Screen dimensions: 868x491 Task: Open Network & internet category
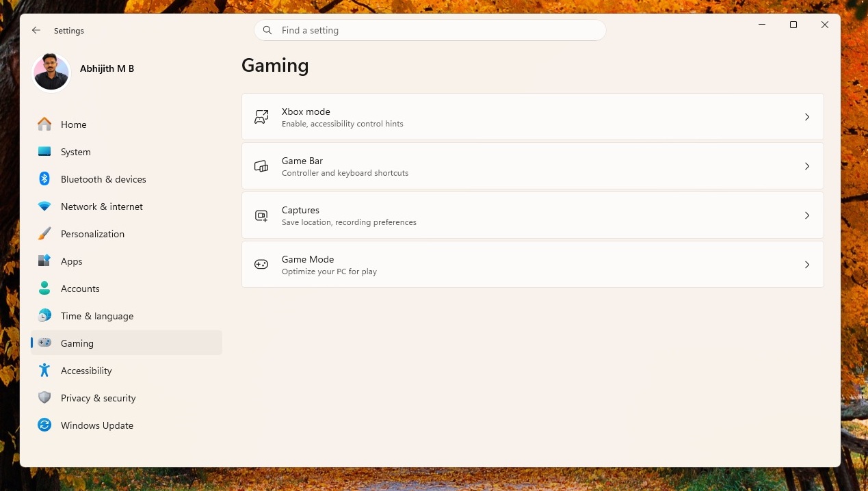point(127,207)
